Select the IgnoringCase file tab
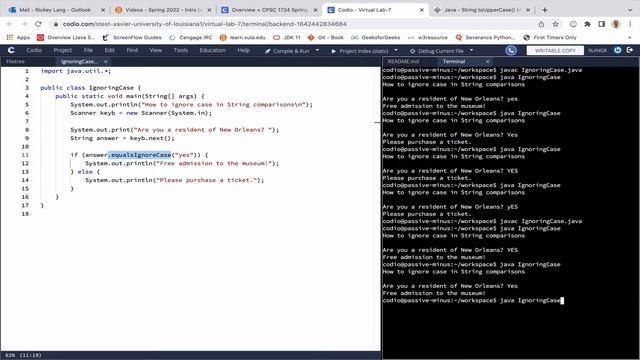Image resolution: width=640 pixels, height=360 pixels. (79, 62)
